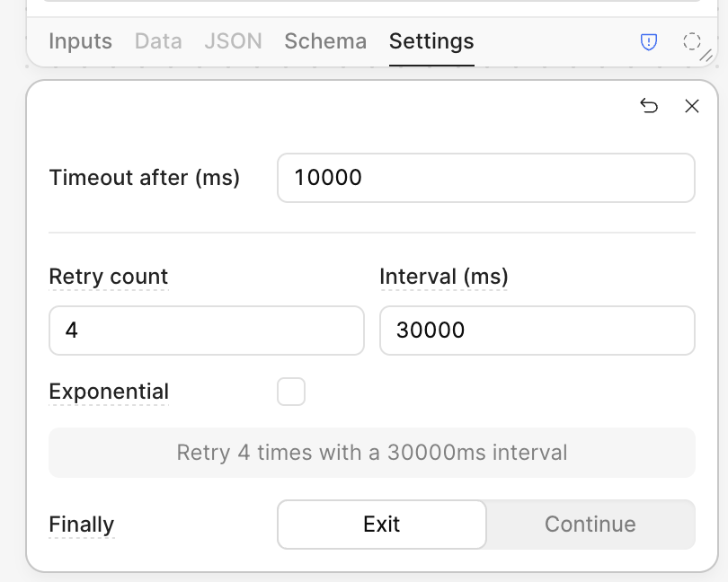
Task: Open the Schema tab
Action: (325, 41)
